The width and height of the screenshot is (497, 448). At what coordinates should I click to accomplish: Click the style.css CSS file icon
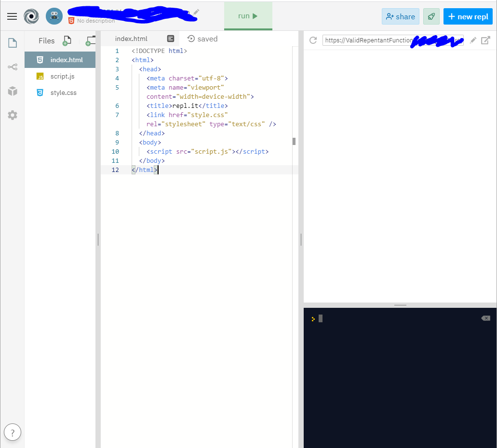[x=40, y=92]
